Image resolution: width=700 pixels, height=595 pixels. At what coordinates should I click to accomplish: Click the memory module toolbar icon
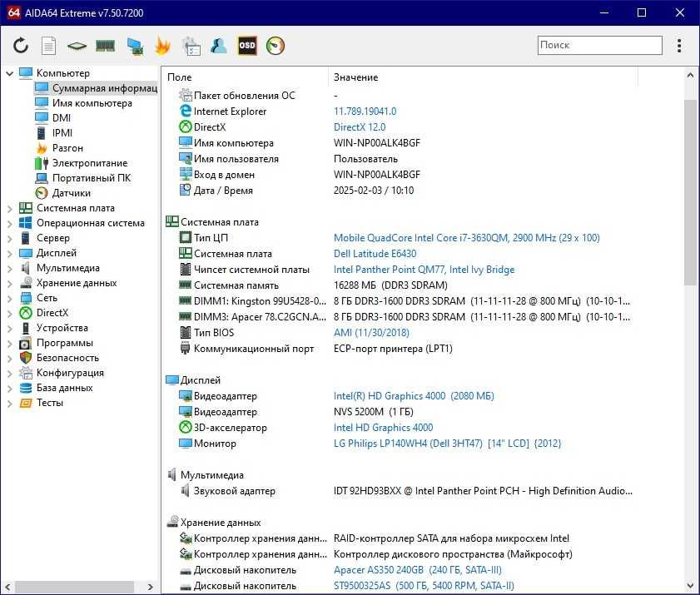click(x=106, y=46)
